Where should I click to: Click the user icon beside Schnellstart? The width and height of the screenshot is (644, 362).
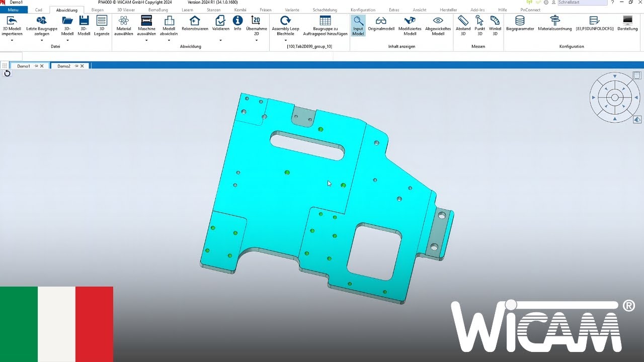pyautogui.click(x=552, y=3)
